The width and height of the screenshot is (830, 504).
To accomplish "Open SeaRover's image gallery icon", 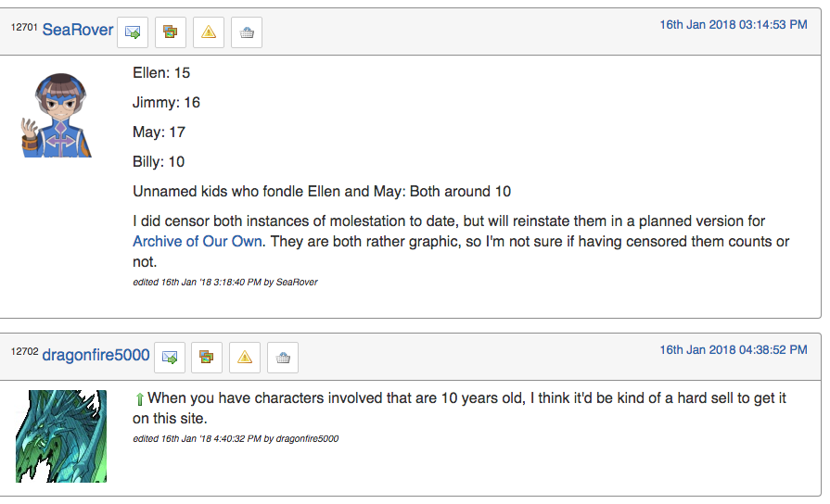I will pyautogui.click(x=171, y=32).
